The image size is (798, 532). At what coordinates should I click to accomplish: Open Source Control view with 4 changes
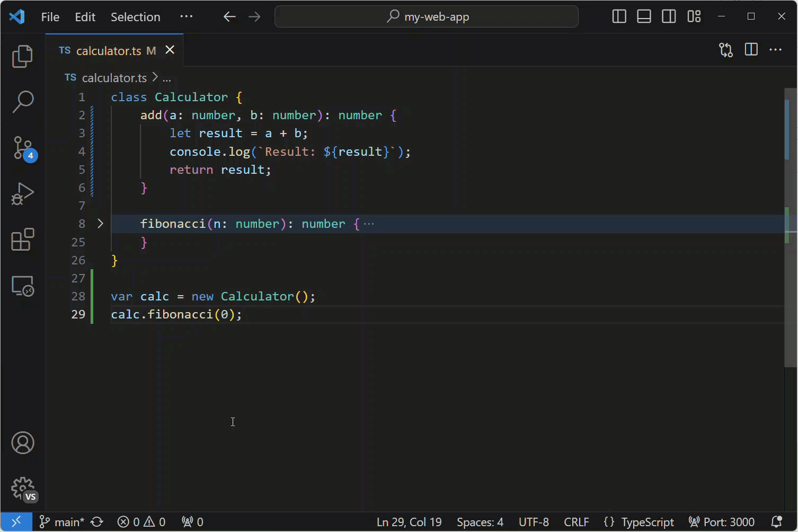22,148
